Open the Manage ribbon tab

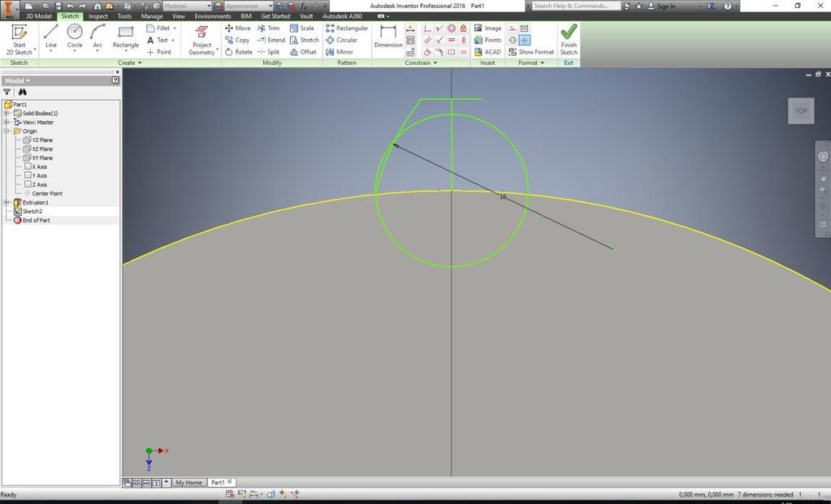coord(152,16)
